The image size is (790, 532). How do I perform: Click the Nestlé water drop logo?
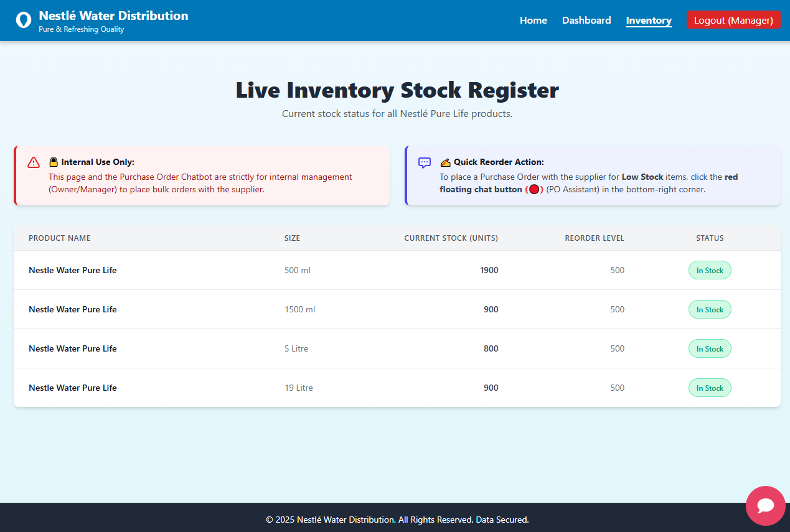pos(23,20)
